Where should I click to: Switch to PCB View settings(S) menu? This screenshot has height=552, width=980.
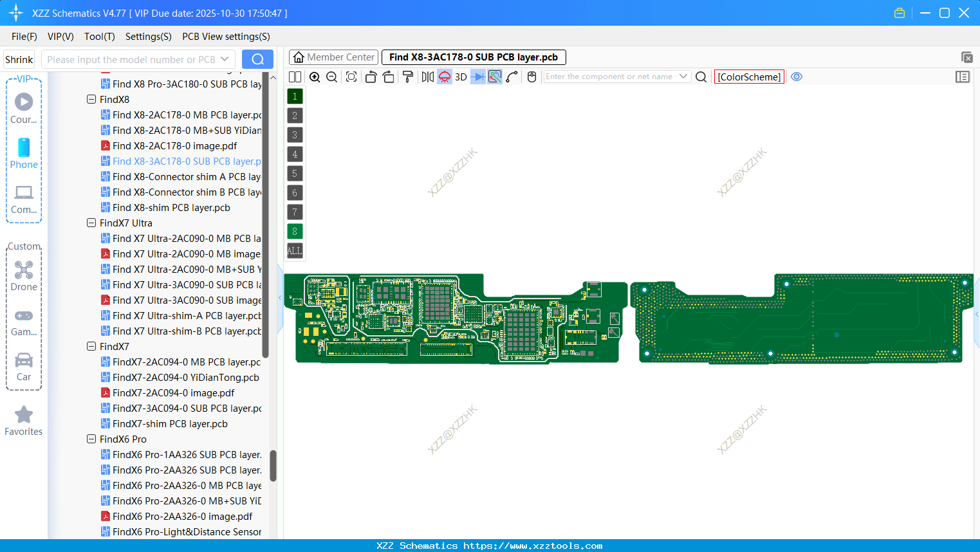tap(225, 37)
